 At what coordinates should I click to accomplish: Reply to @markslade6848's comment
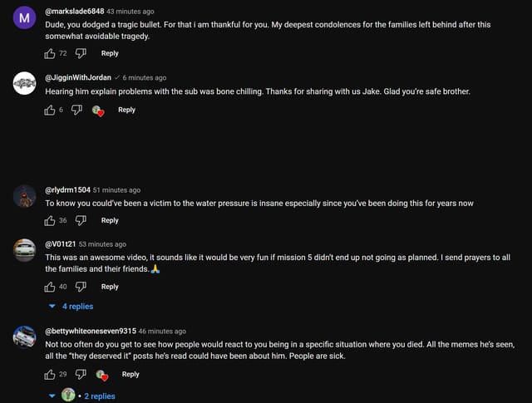(110, 54)
